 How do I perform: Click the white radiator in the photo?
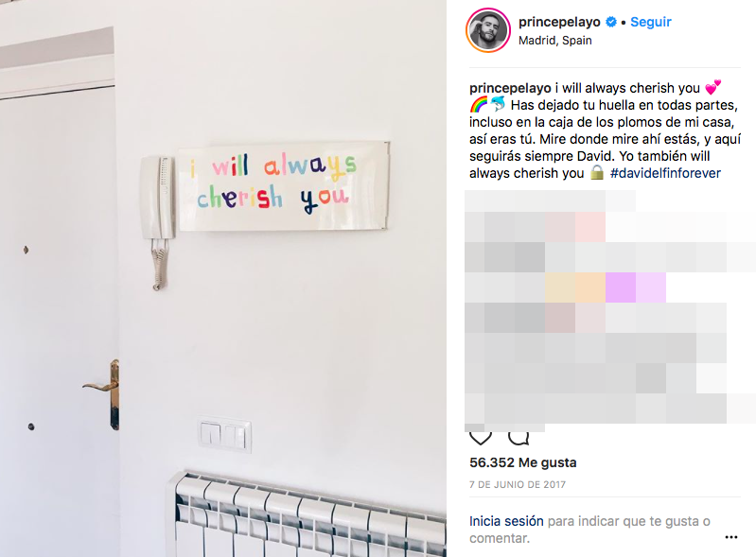point(307,514)
